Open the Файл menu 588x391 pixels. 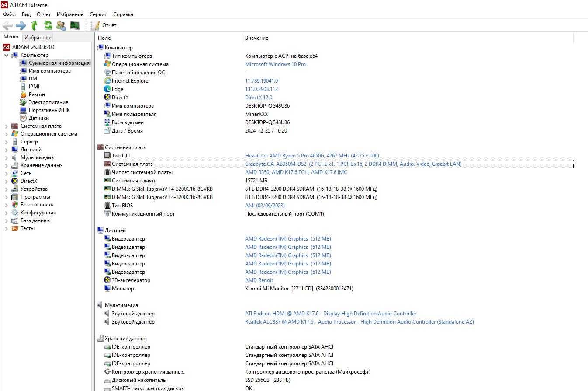(9, 14)
